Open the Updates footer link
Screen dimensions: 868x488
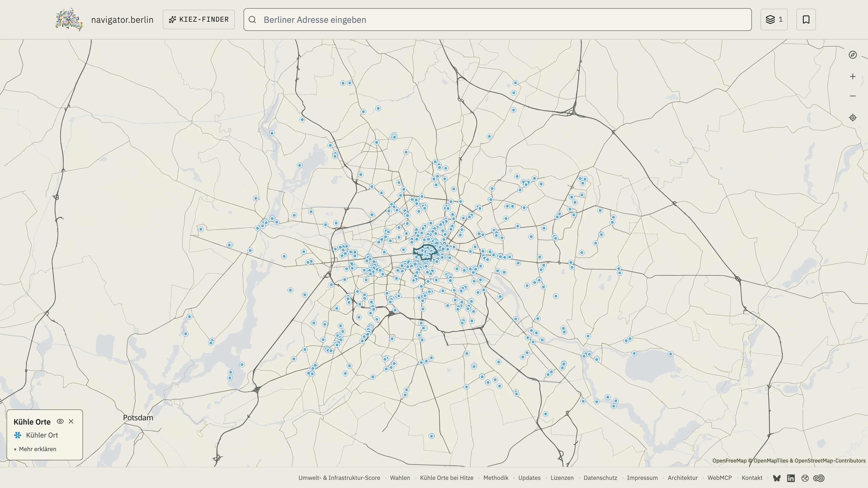[x=529, y=478]
